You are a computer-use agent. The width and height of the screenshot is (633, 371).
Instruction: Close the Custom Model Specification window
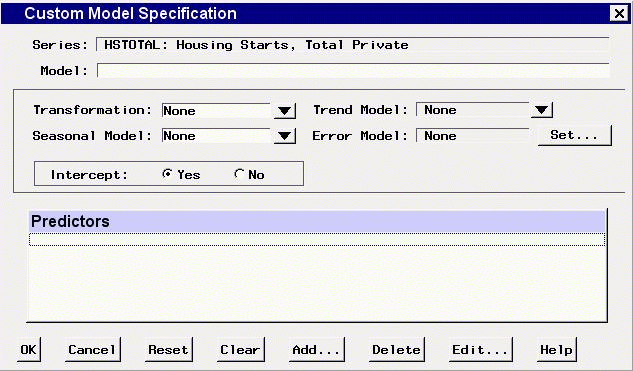pos(619,13)
